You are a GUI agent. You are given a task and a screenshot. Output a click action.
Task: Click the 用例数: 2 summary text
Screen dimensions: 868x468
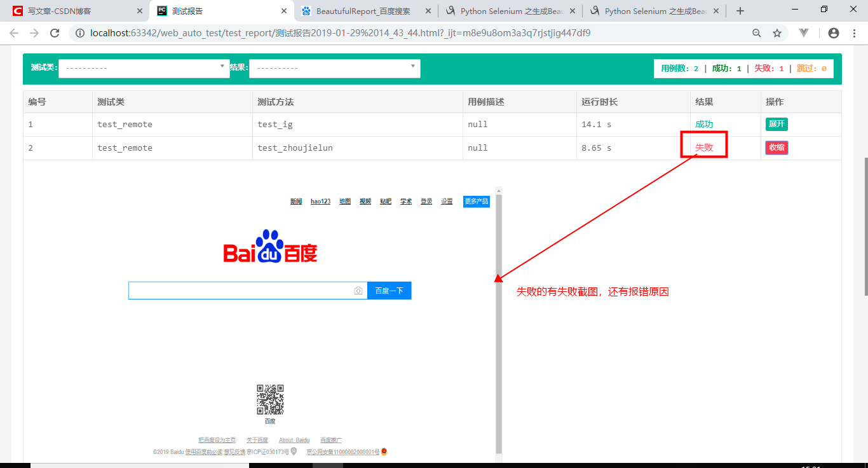click(679, 69)
